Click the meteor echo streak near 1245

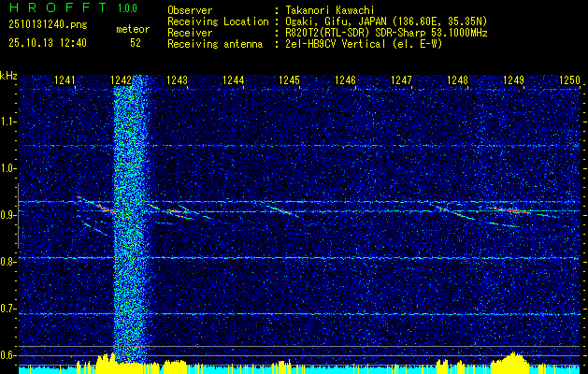coord(280,210)
